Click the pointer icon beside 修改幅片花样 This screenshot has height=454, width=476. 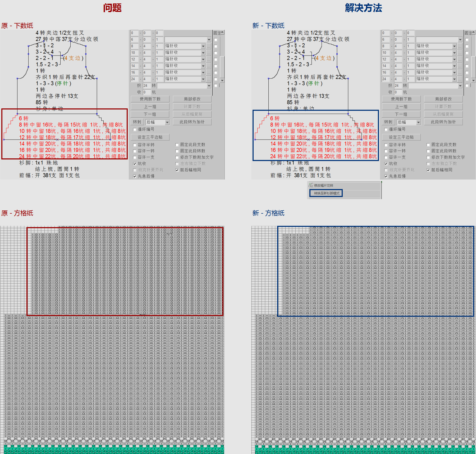coord(311,186)
